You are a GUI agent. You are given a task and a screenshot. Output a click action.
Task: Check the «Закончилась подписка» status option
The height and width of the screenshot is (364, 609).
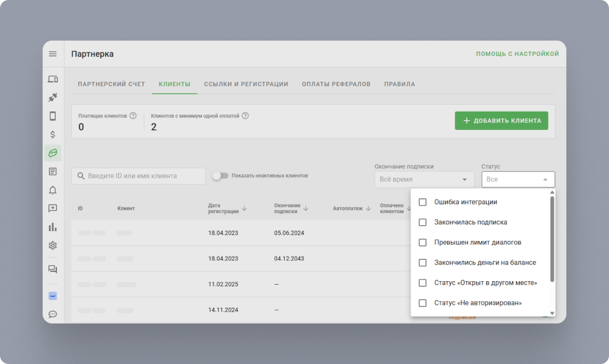click(x=423, y=222)
